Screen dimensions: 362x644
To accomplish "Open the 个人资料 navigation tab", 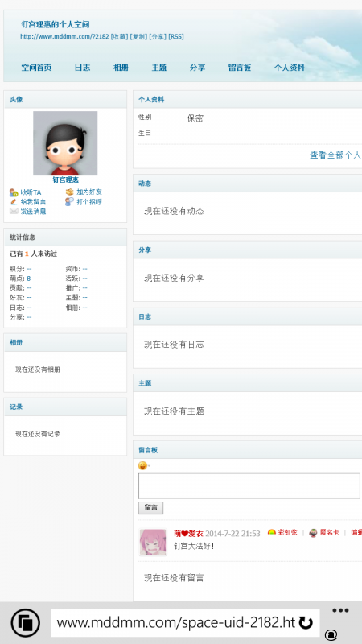I will click(290, 68).
